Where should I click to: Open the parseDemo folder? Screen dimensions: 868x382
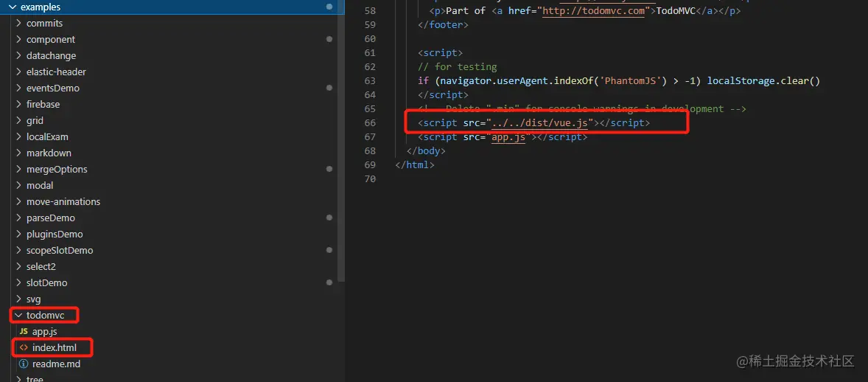tap(50, 218)
